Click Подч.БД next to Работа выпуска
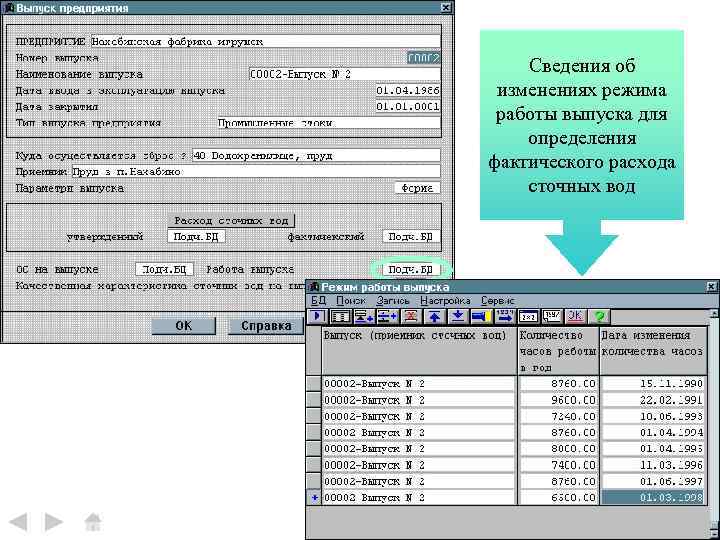720x540 pixels. click(411, 270)
